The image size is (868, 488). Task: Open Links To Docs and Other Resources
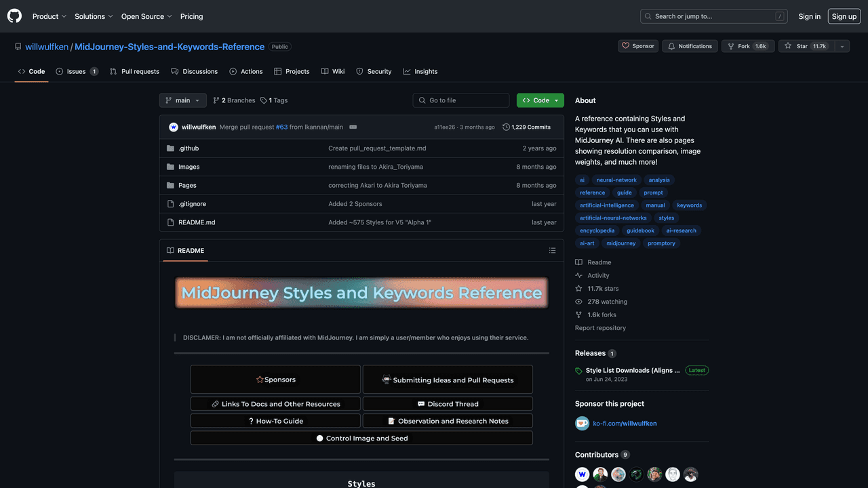275,404
